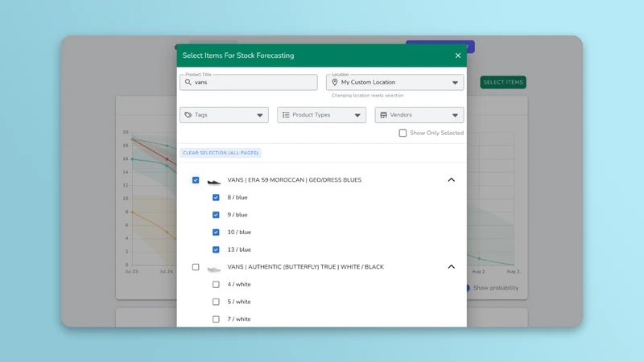
Task: Click the Show probability toggle in background
Action: point(469,288)
